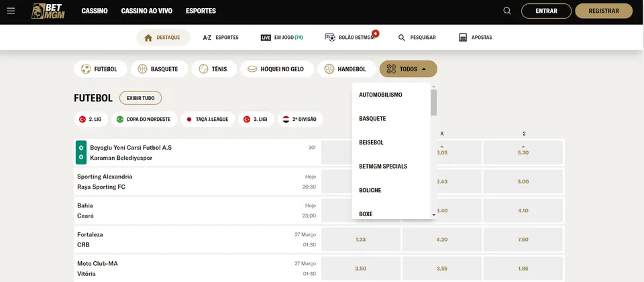Switch to the Destaque tab
Screen dimensions: 644x282
[162, 38]
